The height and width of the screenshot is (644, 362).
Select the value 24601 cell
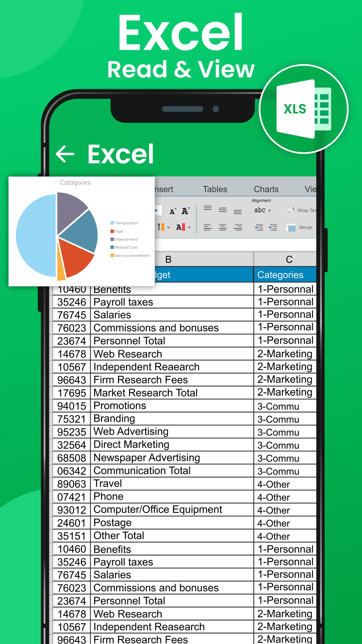pos(72,523)
